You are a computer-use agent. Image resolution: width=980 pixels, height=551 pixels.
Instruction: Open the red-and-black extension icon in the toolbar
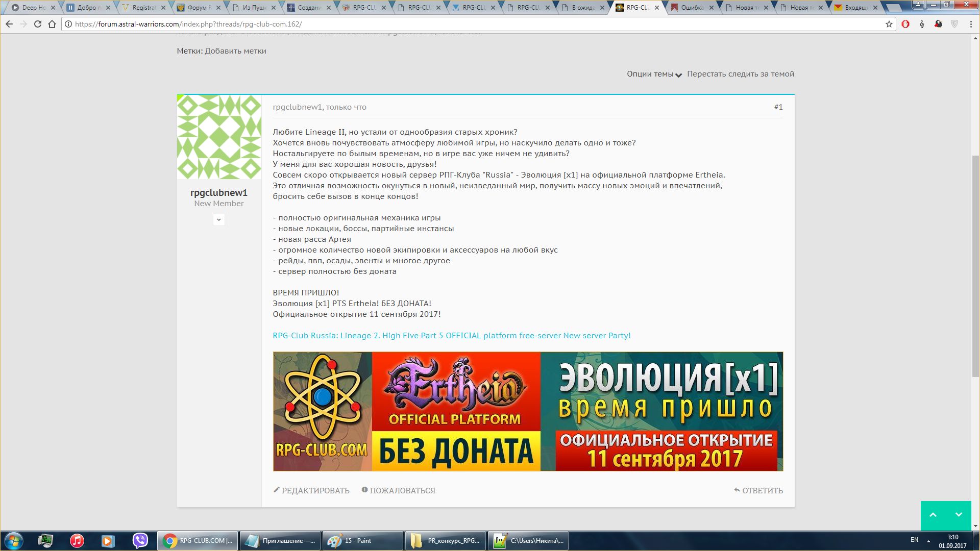(938, 24)
